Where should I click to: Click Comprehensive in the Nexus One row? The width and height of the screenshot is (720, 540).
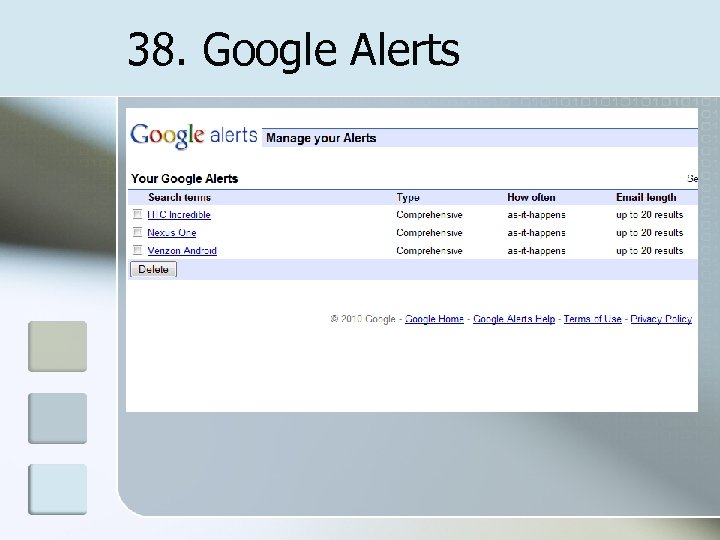click(x=429, y=233)
